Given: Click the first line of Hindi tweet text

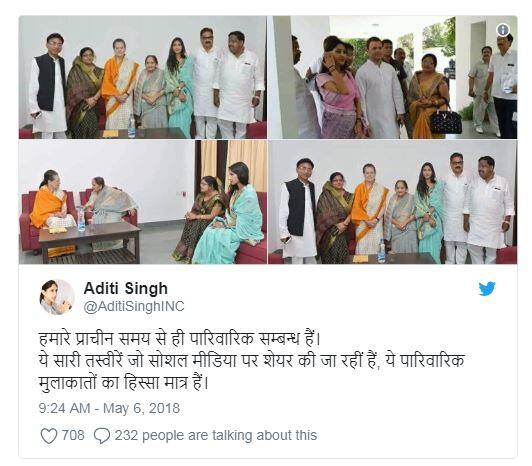Looking at the screenshot, I should [180, 339].
